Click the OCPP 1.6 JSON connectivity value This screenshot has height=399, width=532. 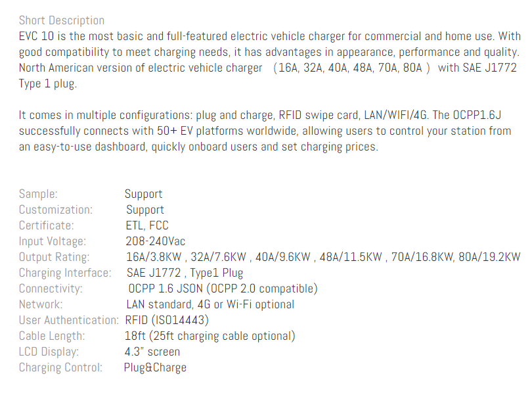tap(166, 289)
